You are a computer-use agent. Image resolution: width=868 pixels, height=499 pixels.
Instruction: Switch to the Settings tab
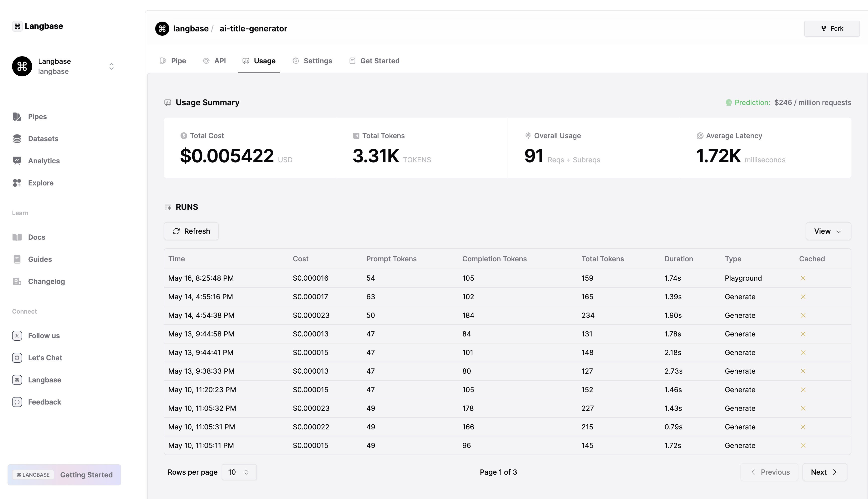(312, 61)
